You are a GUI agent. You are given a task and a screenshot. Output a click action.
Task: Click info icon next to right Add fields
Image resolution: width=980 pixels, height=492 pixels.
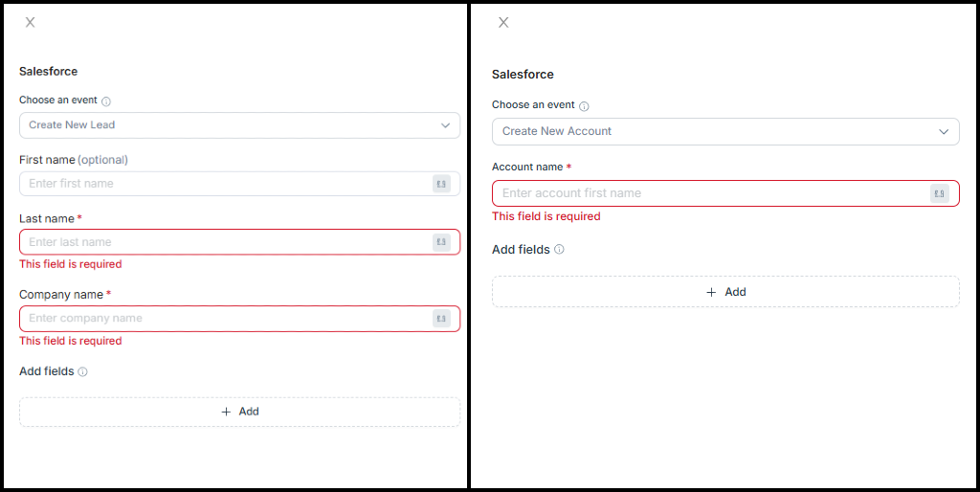click(559, 250)
